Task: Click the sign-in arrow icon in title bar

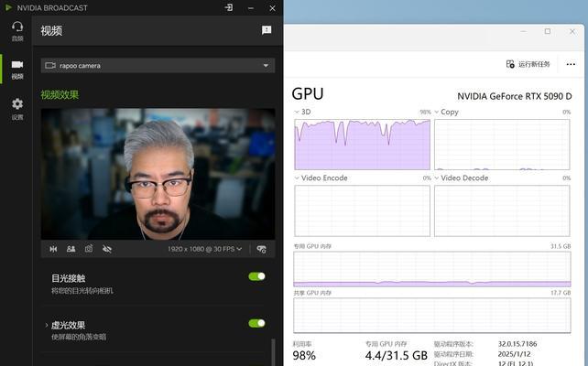Action: (229, 7)
